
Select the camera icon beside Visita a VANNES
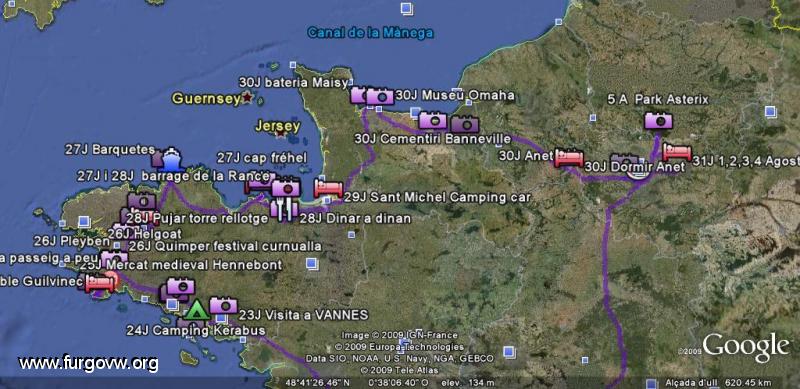click(x=223, y=305)
